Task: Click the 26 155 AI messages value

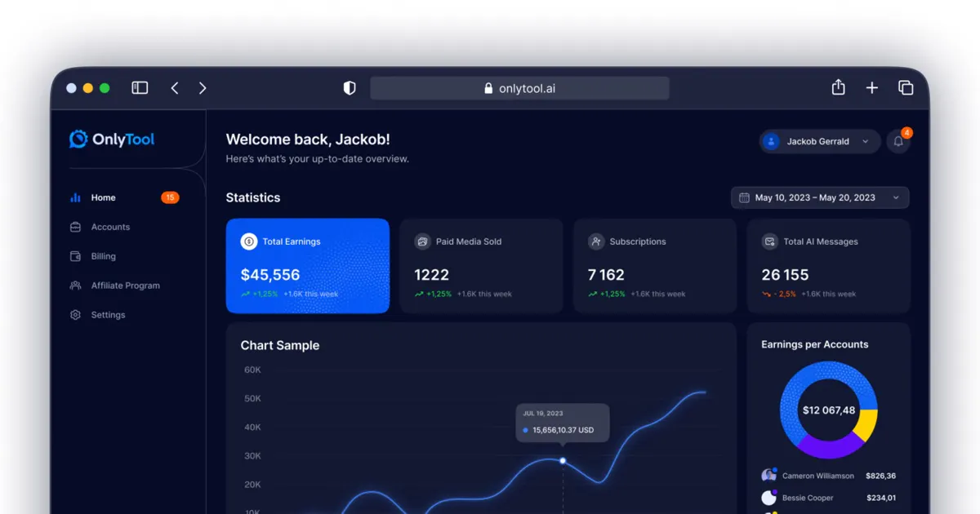Action: click(x=785, y=275)
